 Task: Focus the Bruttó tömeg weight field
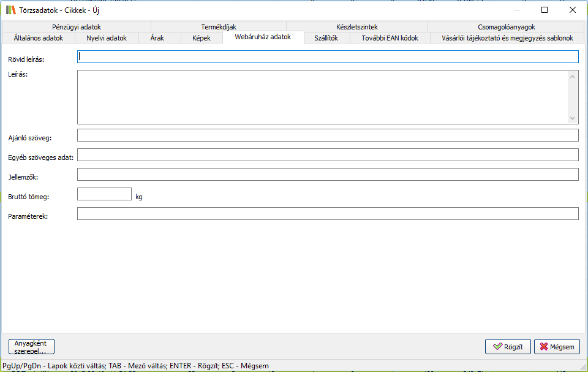pos(104,194)
